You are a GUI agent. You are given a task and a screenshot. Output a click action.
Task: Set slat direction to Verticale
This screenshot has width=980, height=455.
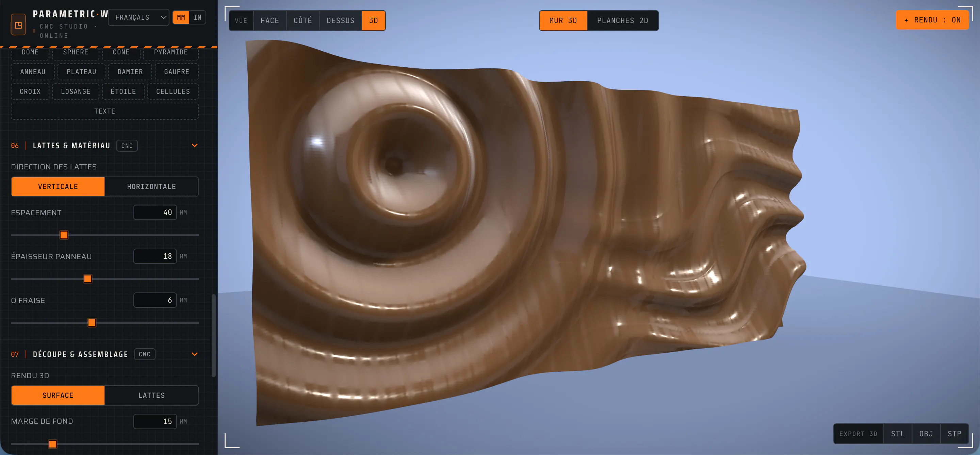(x=58, y=187)
